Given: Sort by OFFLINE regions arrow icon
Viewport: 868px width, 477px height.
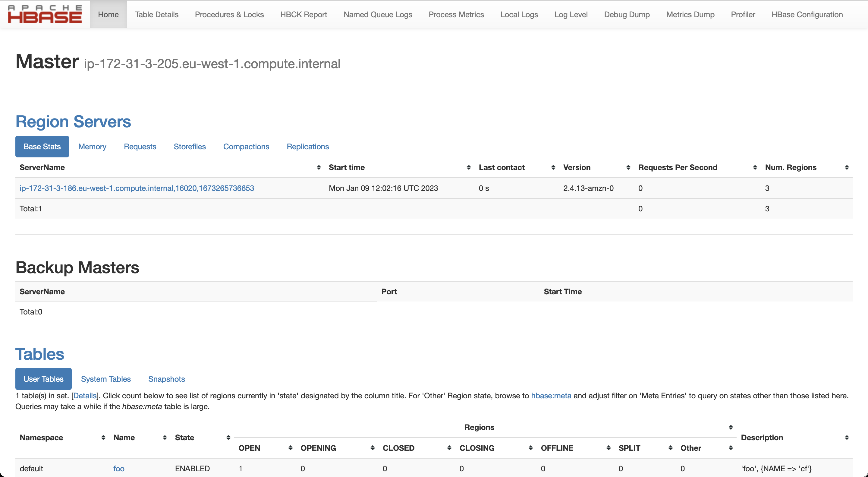Looking at the screenshot, I should click(609, 448).
